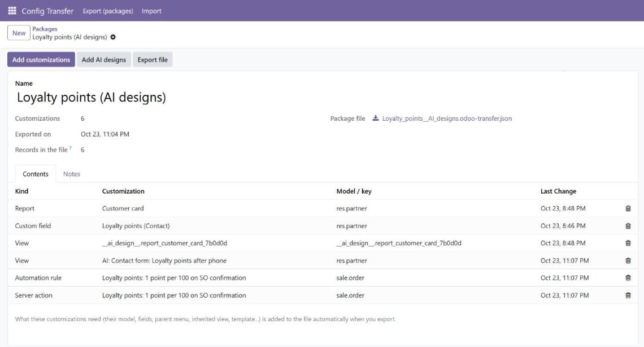Viewport: 644px width, 347px height.
Task: Open the apps grid menu icon
Action: click(x=12, y=11)
